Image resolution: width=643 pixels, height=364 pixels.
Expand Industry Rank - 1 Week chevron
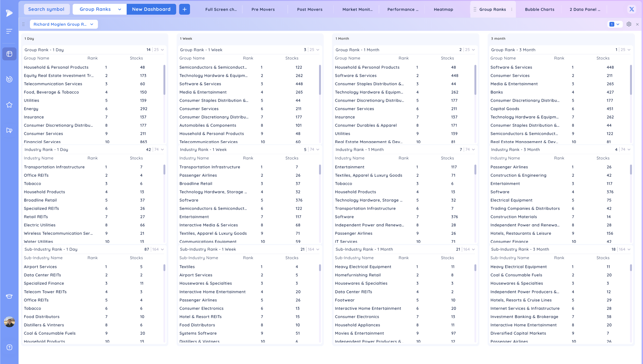click(x=318, y=150)
